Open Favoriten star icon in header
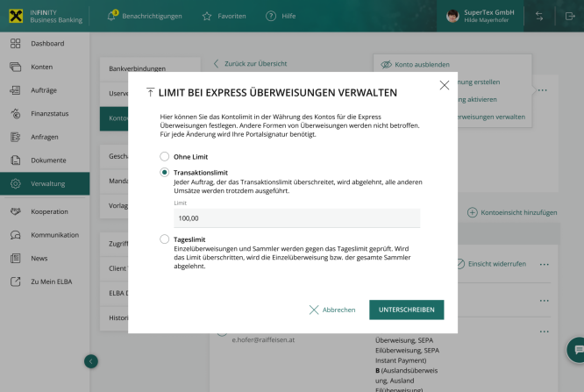Viewport: 584px width, 392px height. tap(207, 16)
